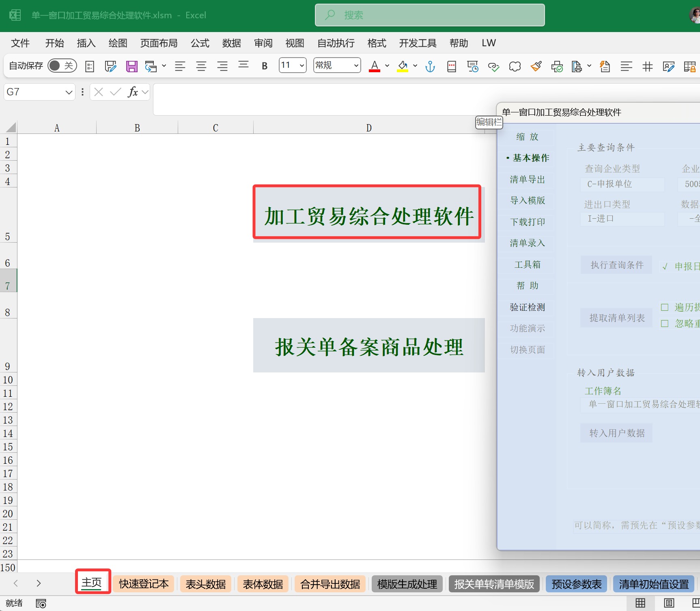
Task: Open dropdown next to paste document icon
Action: pos(589,66)
